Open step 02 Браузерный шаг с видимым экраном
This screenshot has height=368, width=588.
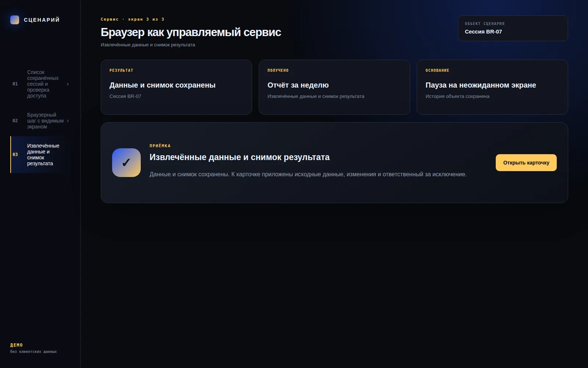coord(40,121)
